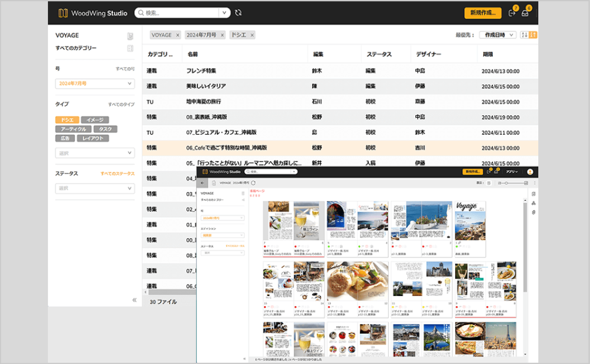Open the Voyage cover page thumbnail
Screen dimensions: 590x364
click(x=471, y=220)
